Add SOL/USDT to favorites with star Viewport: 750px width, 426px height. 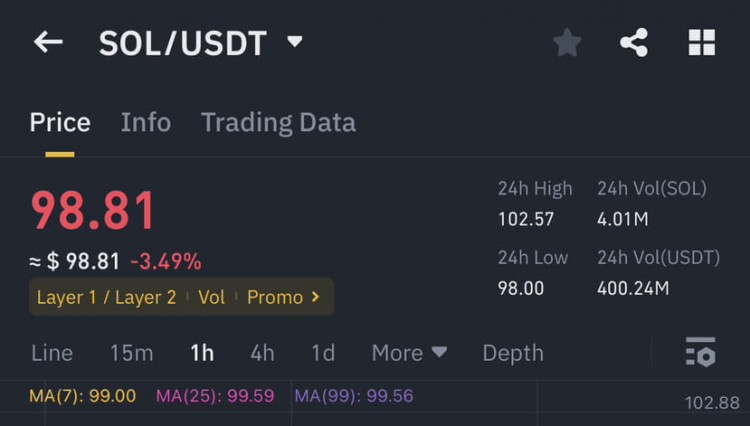coord(567,43)
